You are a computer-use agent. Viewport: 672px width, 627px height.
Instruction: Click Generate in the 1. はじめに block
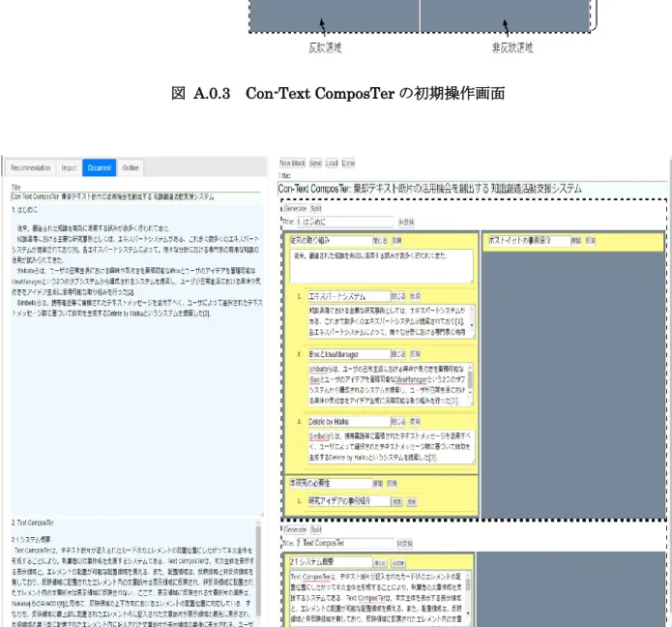point(295,208)
